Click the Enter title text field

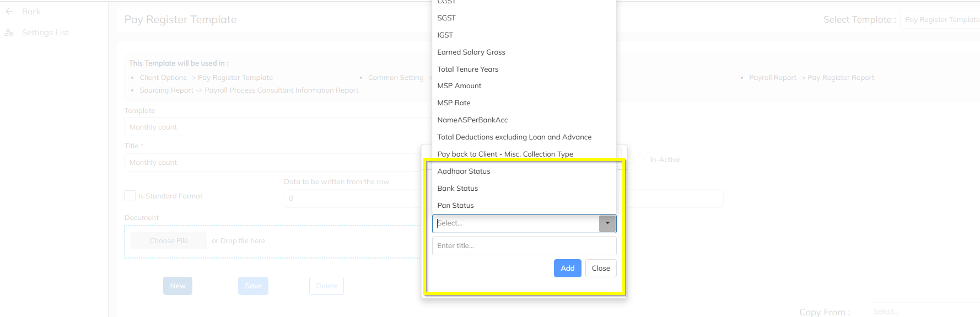coord(524,246)
